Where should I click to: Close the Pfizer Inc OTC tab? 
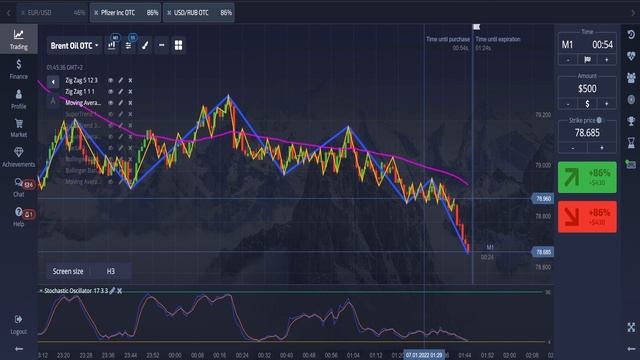pyautogui.click(x=96, y=13)
